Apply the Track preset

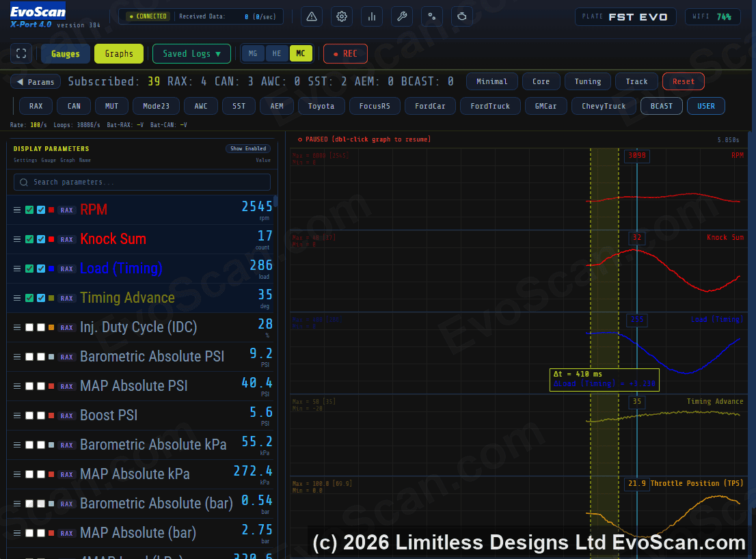coord(636,81)
